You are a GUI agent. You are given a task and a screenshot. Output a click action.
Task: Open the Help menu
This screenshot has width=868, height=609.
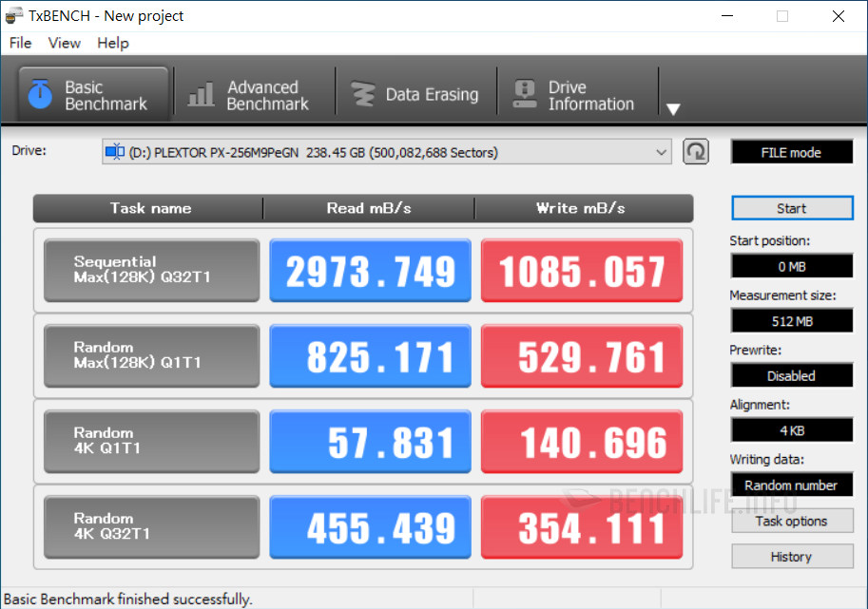click(113, 43)
